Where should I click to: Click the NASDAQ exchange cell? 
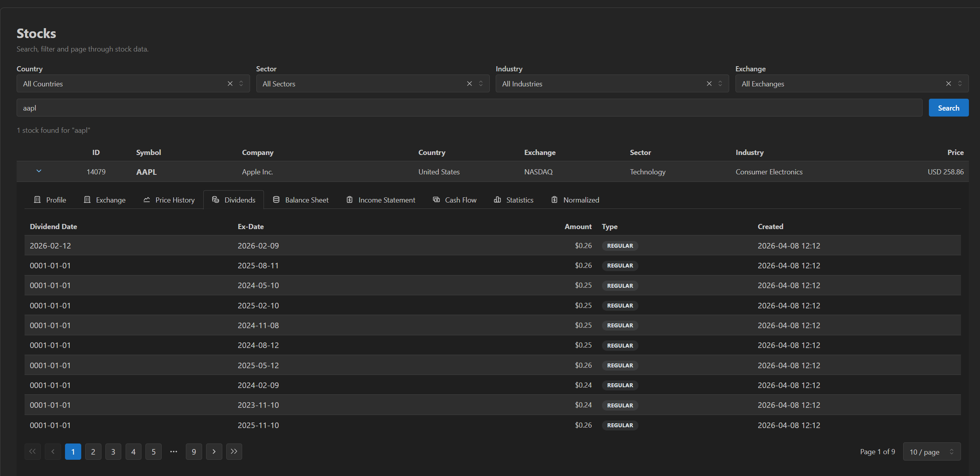click(539, 172)
